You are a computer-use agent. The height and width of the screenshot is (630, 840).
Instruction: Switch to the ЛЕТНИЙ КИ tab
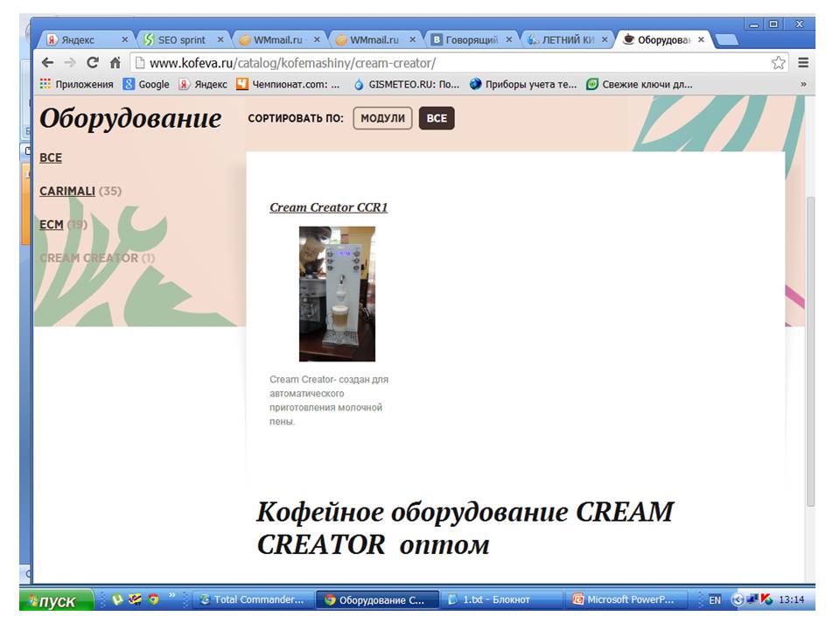pos(568,39)
